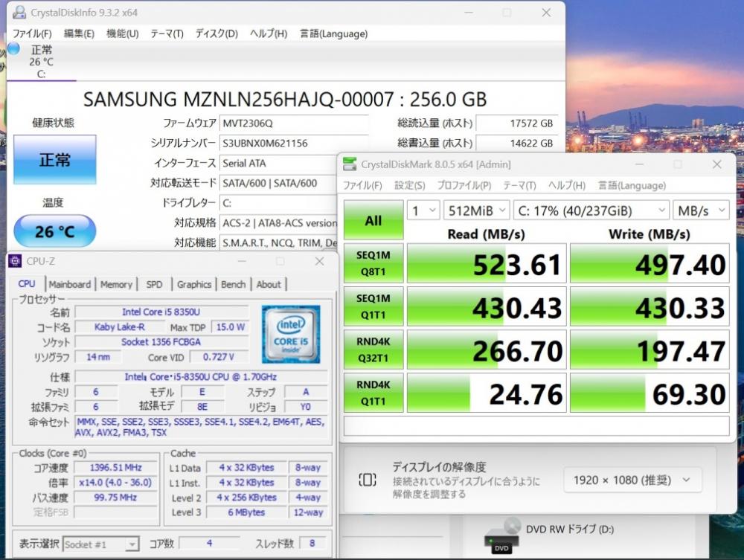Viewport: 744px width, 560px height.
Task: Open the target drive dropdown C: 17%
Action: point(591,210)
